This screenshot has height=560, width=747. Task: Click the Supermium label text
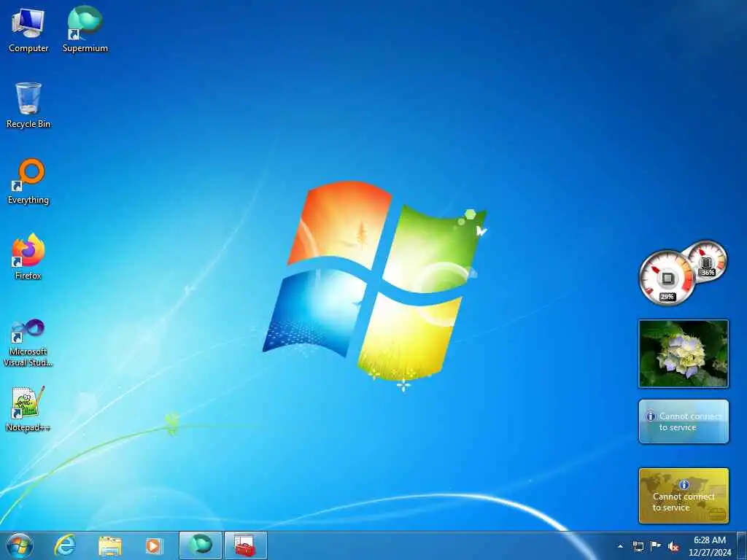pyautogui.click(x=85, y=48)
